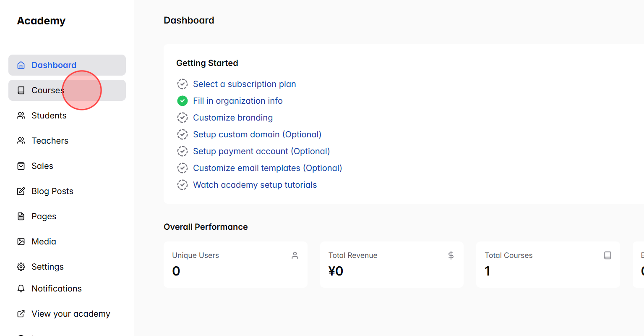644x336 pixels.
Task: Click the bag icon next to Sales
Action: tap(21, 166)
